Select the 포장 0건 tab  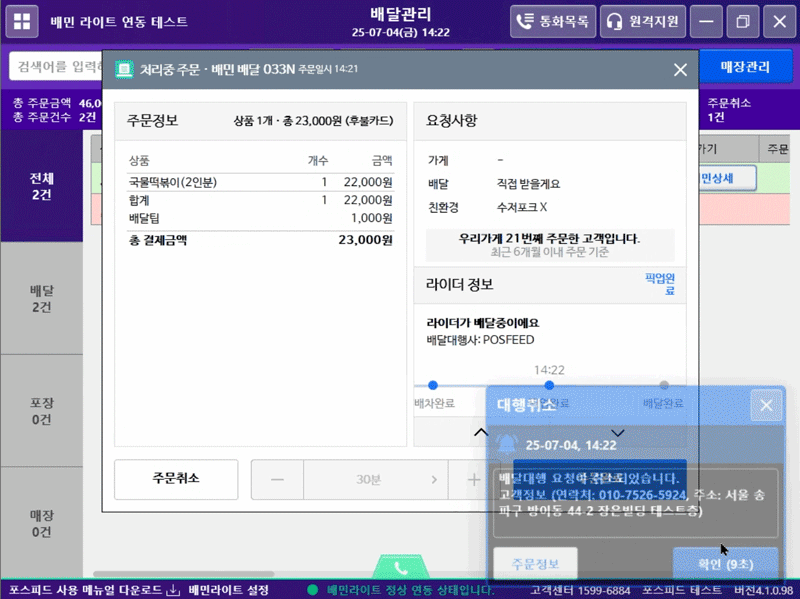coord(41,411)
